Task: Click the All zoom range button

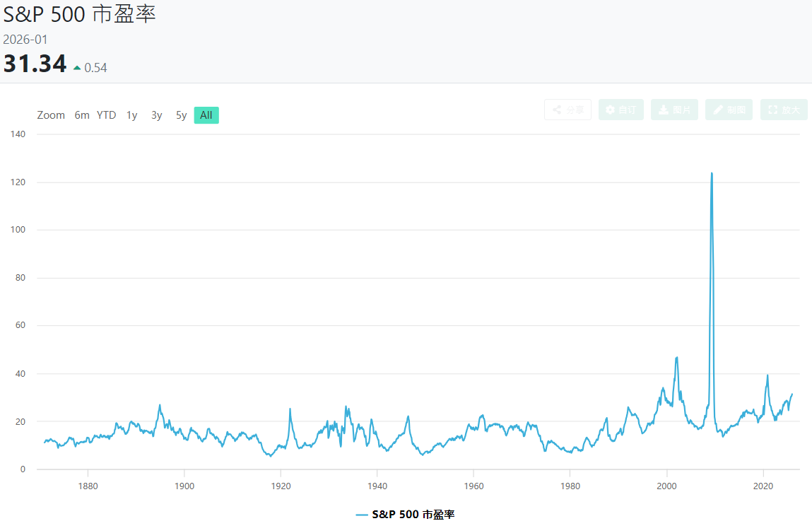Action: tap(206, 115)
